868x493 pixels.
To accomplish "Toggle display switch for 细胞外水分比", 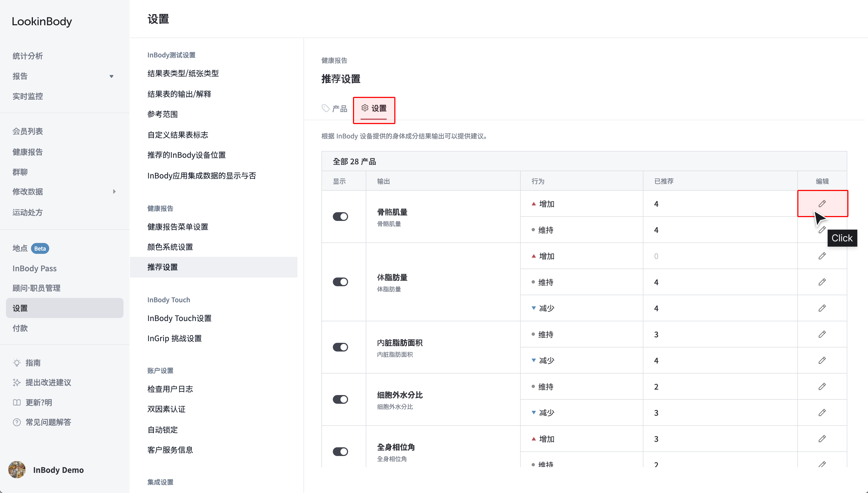I will click(340, 400).
